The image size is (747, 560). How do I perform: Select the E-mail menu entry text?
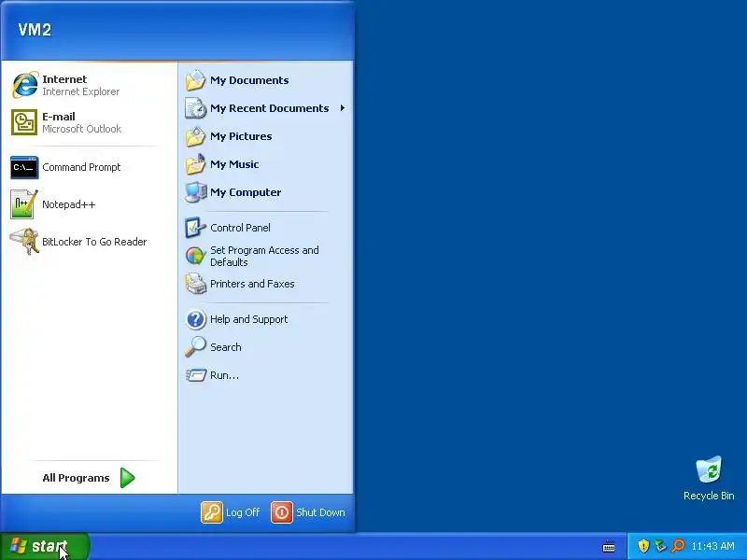click(x=59, y=117)
